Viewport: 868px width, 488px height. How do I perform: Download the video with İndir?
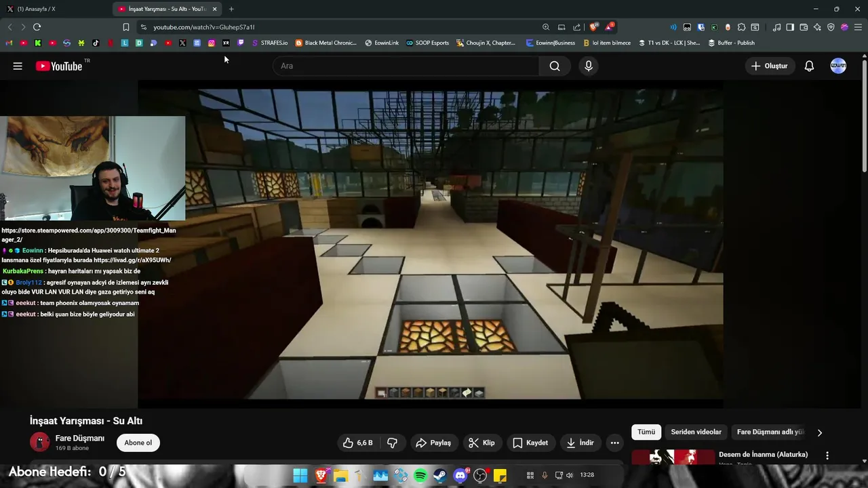click(x=580, y=443)
